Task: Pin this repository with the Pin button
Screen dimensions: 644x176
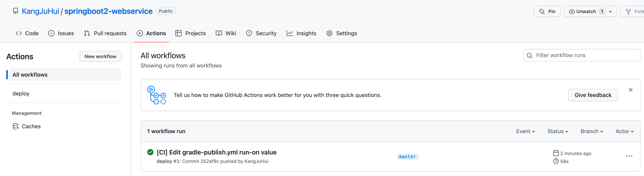Action: tap(547, 12)
